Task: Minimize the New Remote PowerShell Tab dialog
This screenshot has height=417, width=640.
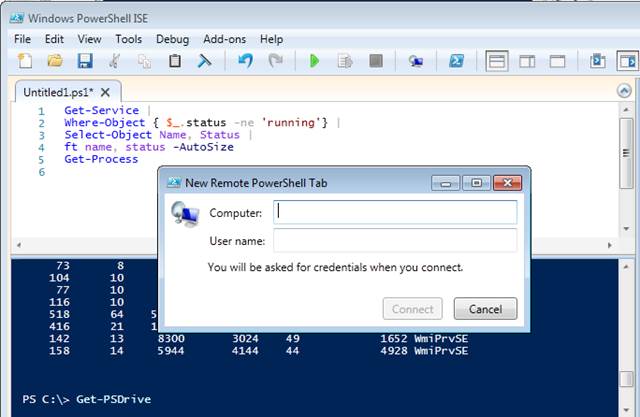Action: 446,183
